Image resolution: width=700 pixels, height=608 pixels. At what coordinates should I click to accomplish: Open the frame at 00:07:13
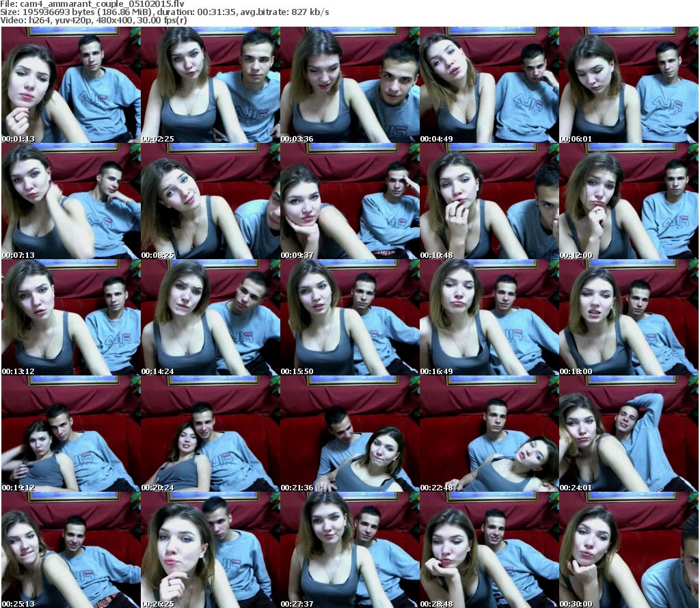tap(71, 201)
